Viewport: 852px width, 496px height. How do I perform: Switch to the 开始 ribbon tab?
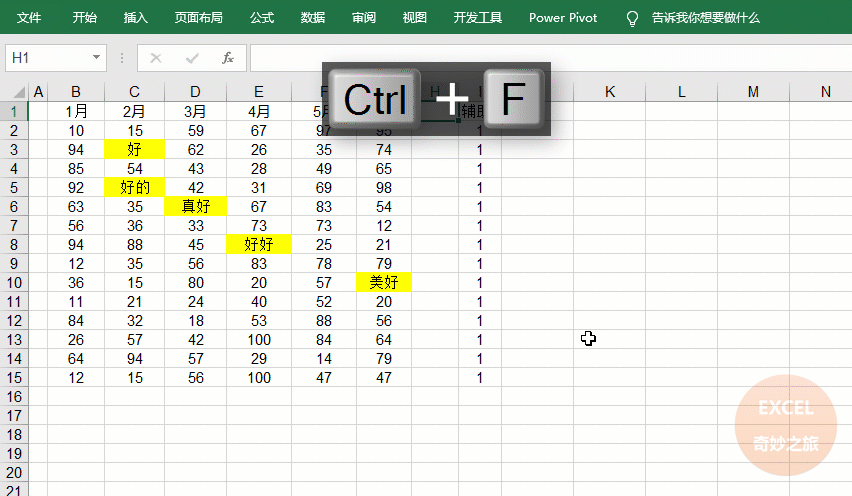(x=85, y=18)
